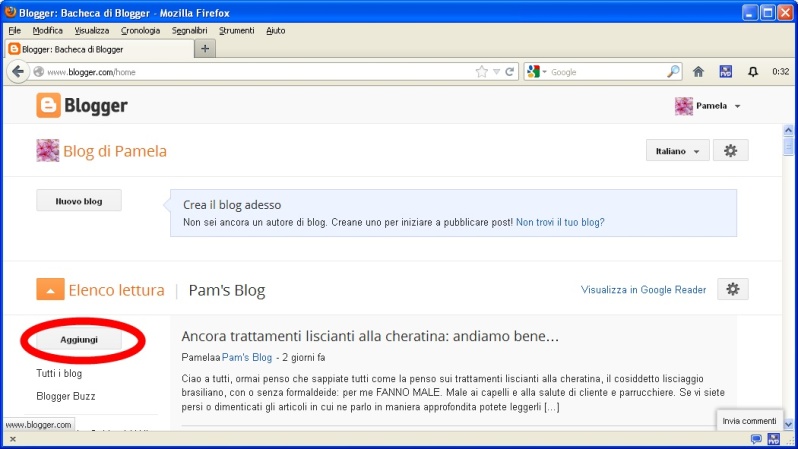Click the status bar chat bubble icon
Viewport: 798px width, 449px height.
756,439
